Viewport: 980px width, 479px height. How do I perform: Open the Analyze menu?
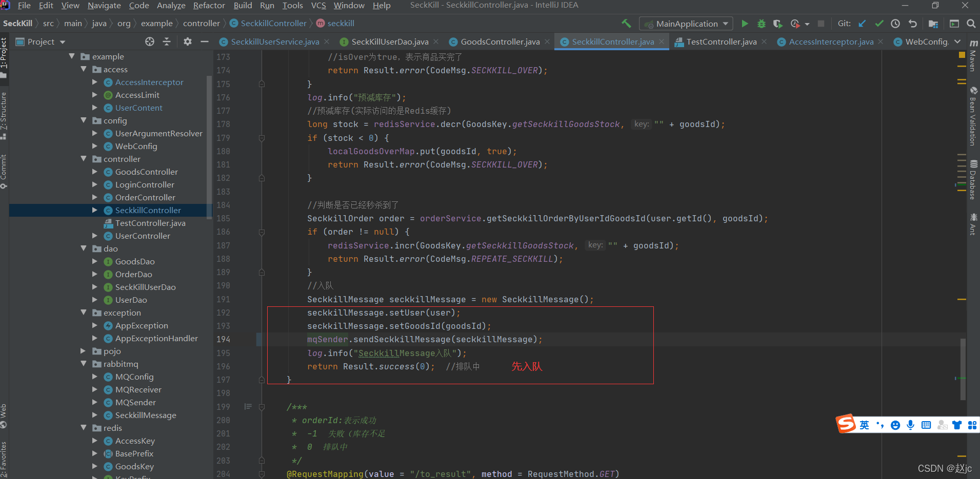(x=171, y=6)
